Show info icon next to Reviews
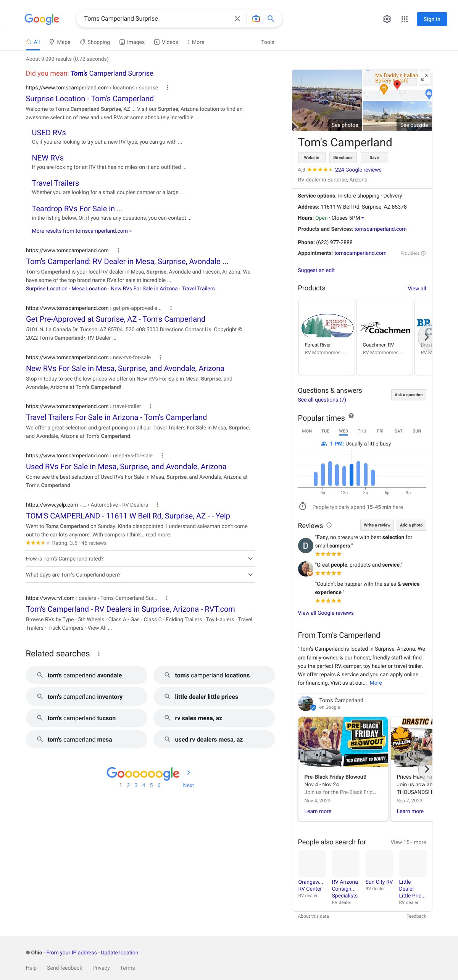The image size is (458, 980). pos(329,525)
